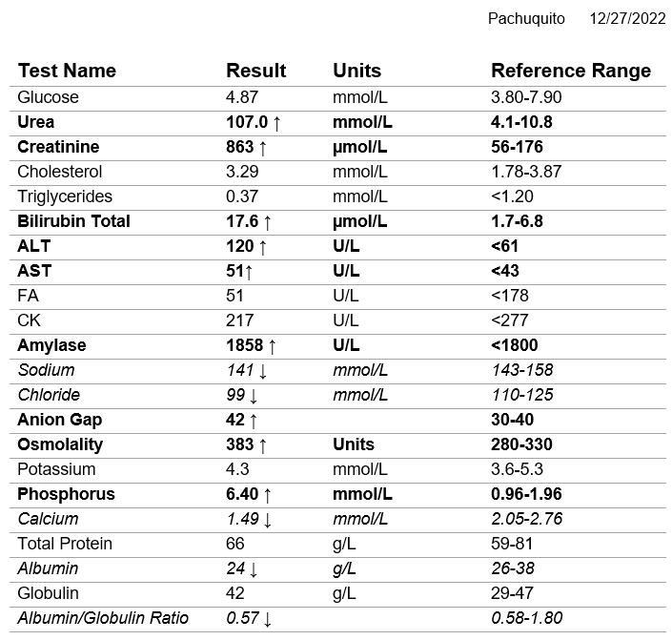
Task: Click the Albumin result value 24
Action: (235, 568)
